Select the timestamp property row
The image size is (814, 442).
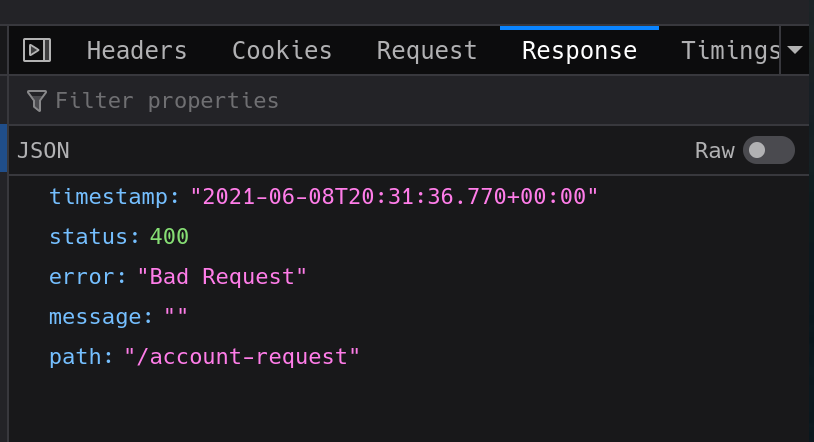click(409, 197)
